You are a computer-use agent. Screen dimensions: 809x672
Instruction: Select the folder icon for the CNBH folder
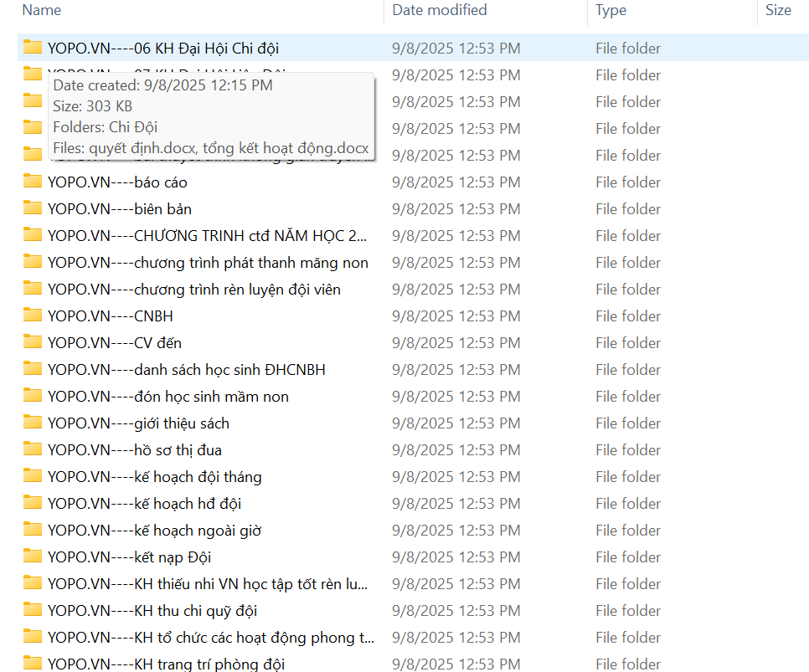[33, 315]
